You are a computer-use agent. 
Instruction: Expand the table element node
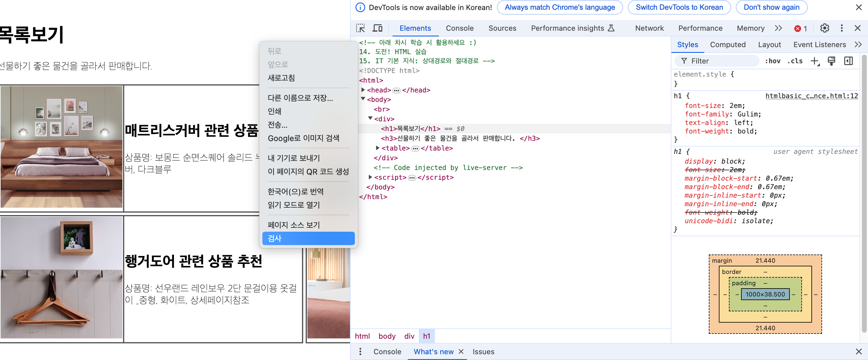(377, 148)
